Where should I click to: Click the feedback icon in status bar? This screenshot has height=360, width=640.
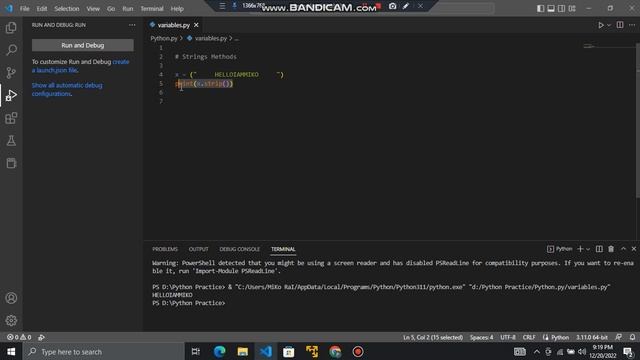[x=619, y=337]
